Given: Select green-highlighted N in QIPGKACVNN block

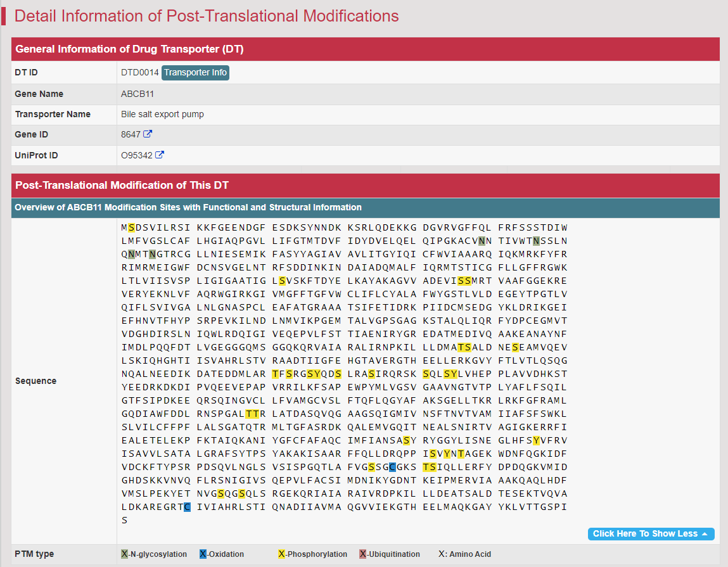Looking at the screenshot, I should [x=482, y=241].
